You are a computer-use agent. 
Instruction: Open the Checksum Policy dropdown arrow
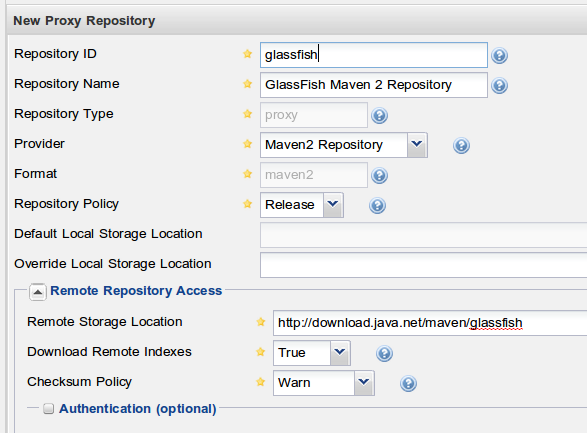coord(364,383)
